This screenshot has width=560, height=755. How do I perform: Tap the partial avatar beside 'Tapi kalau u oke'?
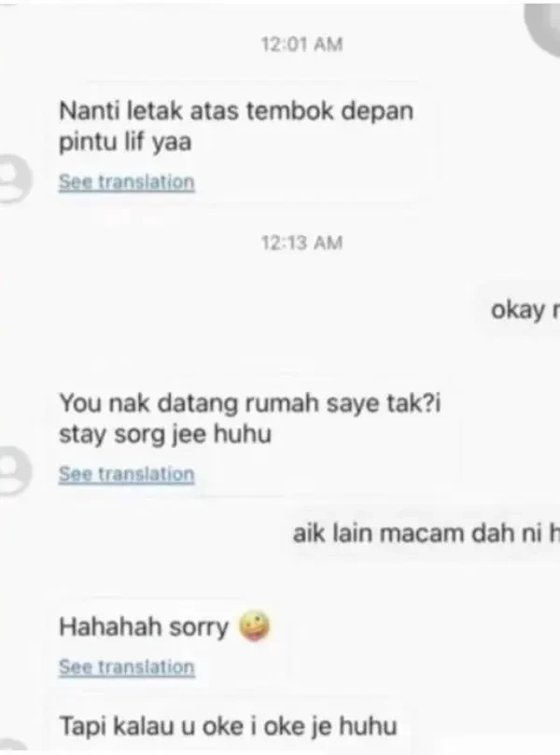pyautogui.click(x=13, y=746)
